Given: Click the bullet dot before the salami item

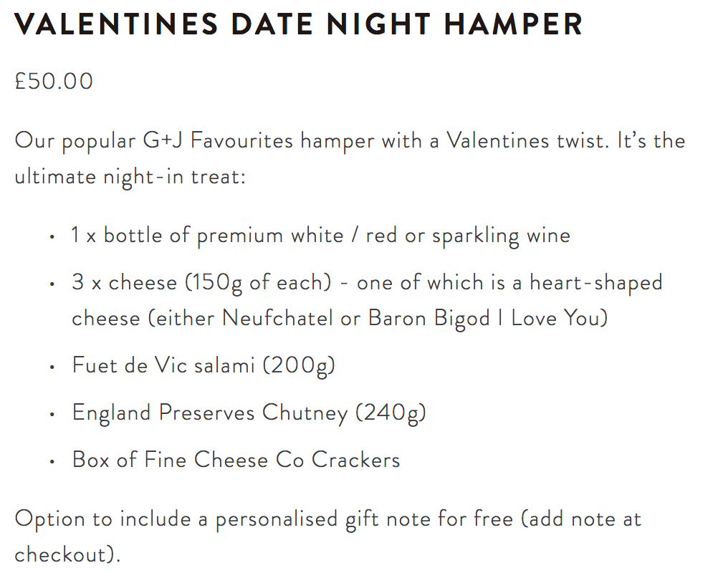Looking at the screenshot, I should (52, 367).
